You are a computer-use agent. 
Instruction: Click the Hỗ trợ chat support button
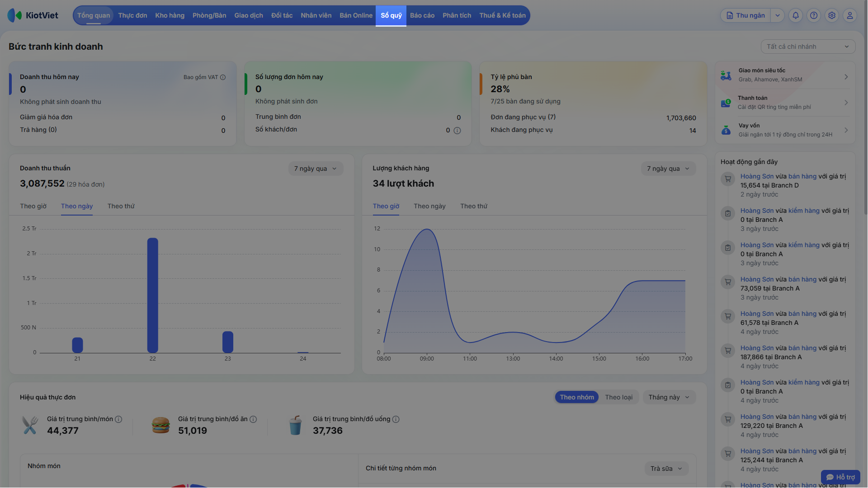pos(840,477)
